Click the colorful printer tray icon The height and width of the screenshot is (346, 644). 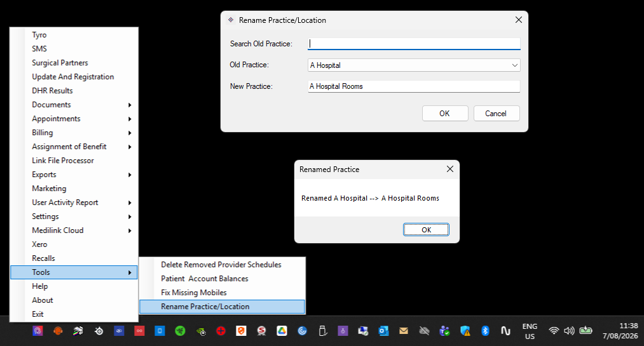78,331
